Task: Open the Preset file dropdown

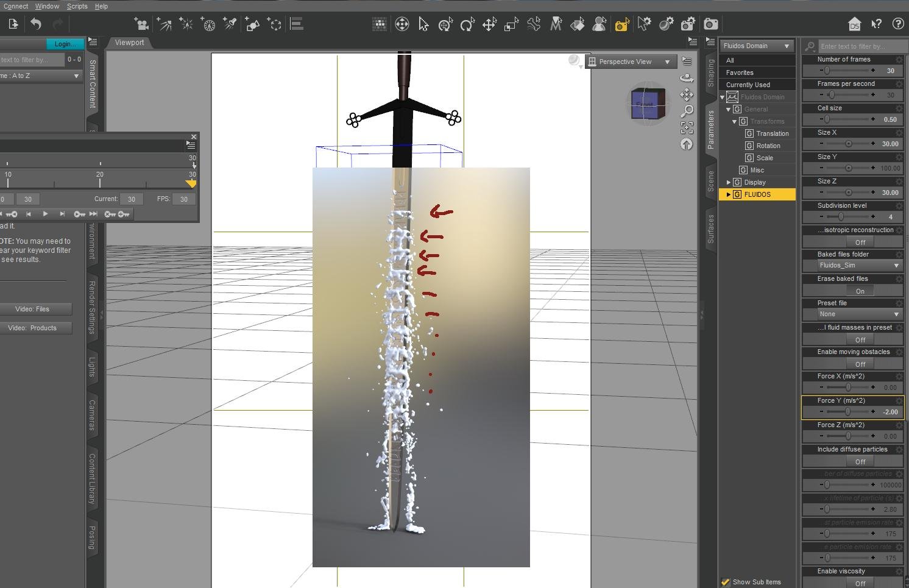Action: [x=859, y=314]
